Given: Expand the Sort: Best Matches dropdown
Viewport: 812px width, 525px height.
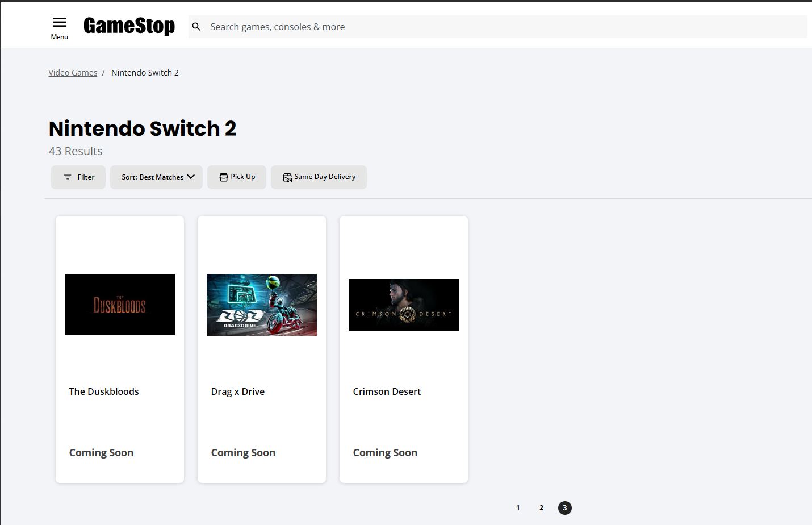Looking at the screenshot, I should 156,177.
